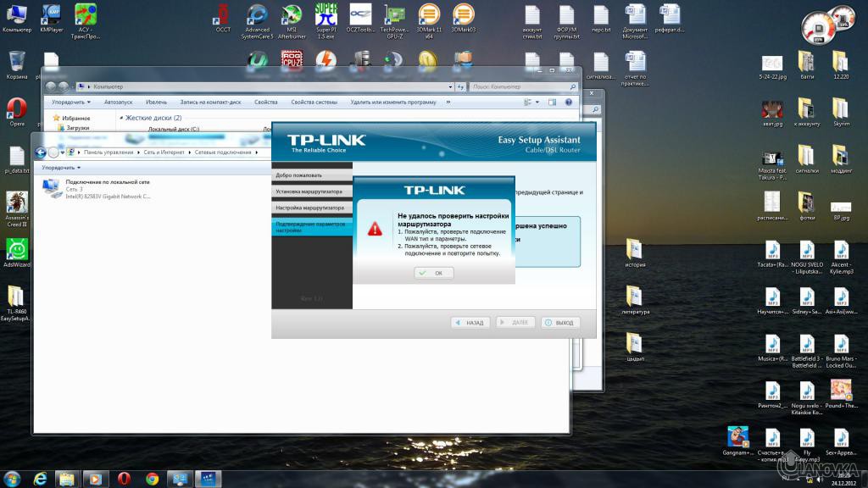Toggle preview pane icon in Компьютер window
The height and width of the screenshot is (488, 868).
coord(552,103)
